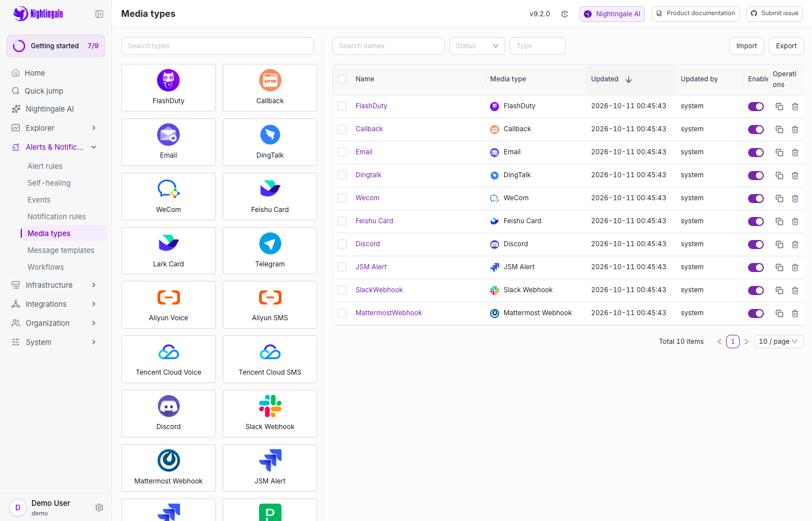Open the MattermostWebhook name link
This screenshot has height=521, width=812.
tap(389, 313)
